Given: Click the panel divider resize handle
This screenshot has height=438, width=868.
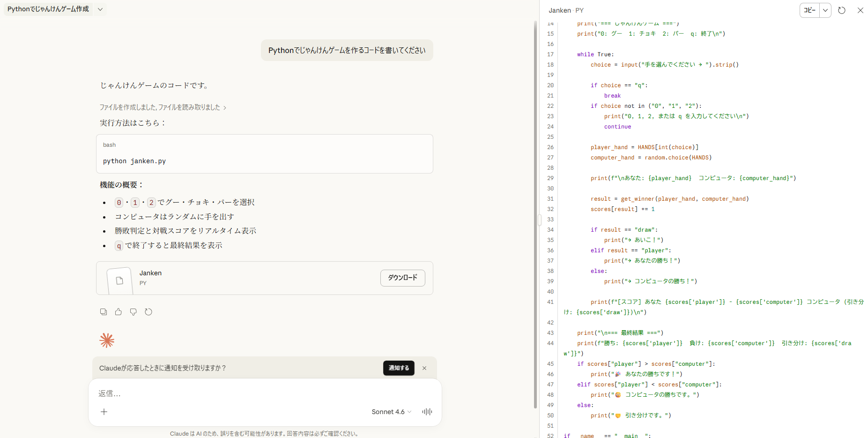Looking at the screenshot, I should tap(540, 219).
